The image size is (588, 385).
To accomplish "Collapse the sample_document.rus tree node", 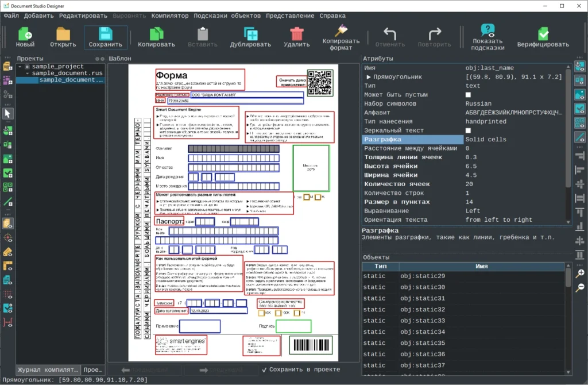I will coord(26,74).
